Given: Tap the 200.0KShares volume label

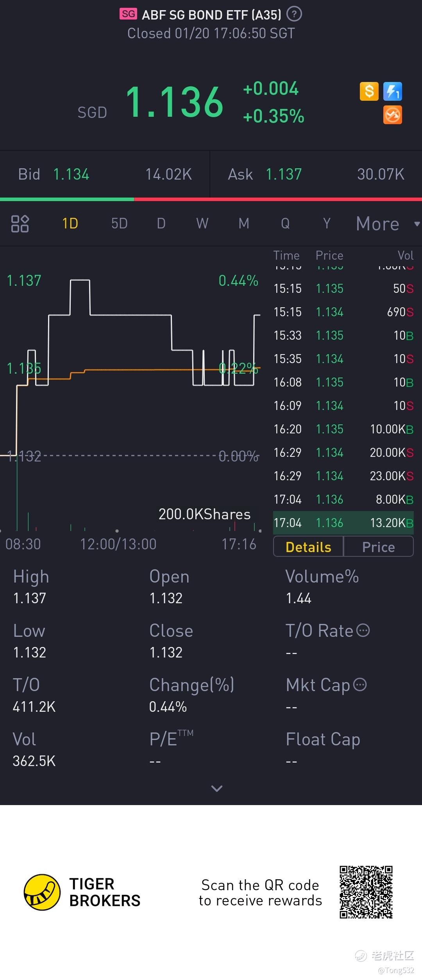Looking at the screenshot, I should pyautogui.click(x=204, y=514).
